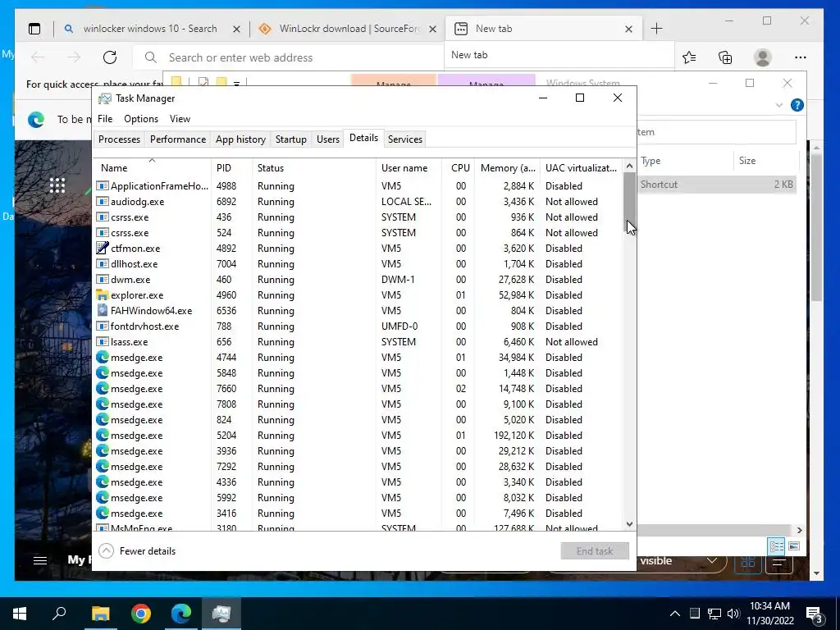Switch to the Services tab
840x630 pixels.
tap(405, 139)
